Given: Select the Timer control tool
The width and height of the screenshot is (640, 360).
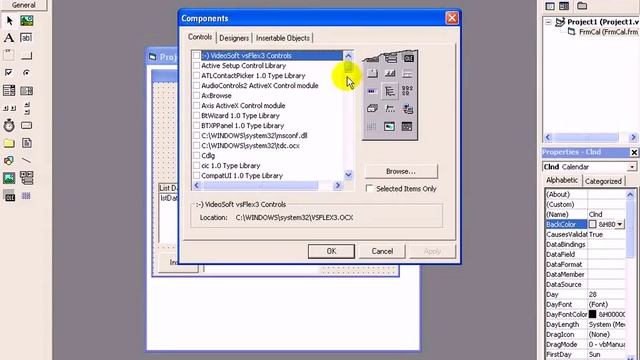Looking at the screenshot, I should coord(9,125).
